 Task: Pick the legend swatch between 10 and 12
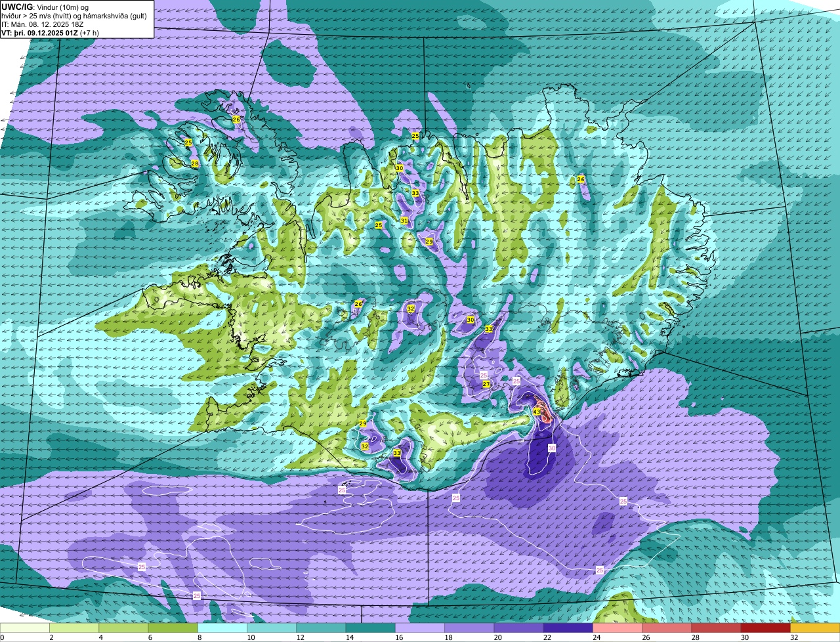(272, 628)
